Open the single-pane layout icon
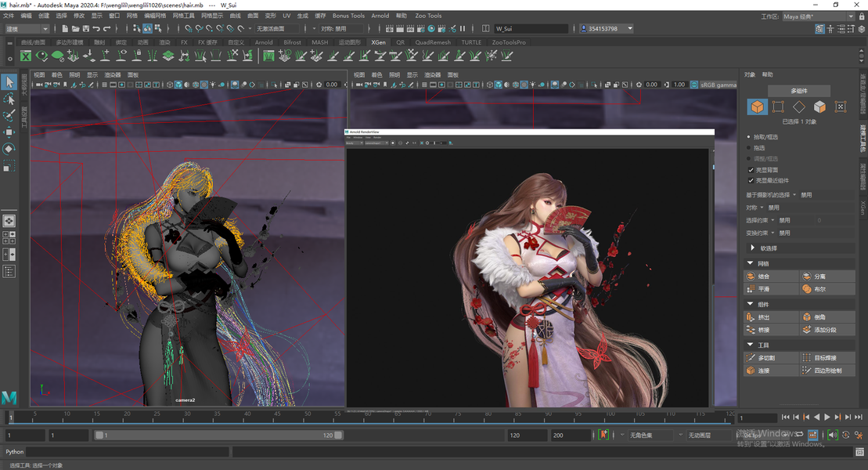Screen dimensions: 868x470 pyautogui.click(x=9, y=221)
